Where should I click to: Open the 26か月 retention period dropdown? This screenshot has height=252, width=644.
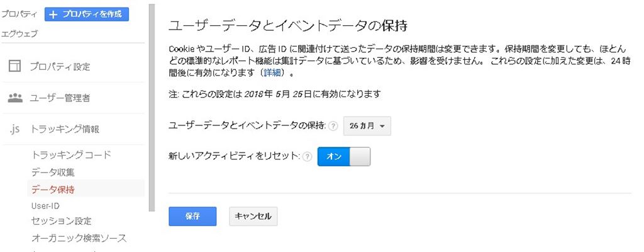tap(367, 126)
